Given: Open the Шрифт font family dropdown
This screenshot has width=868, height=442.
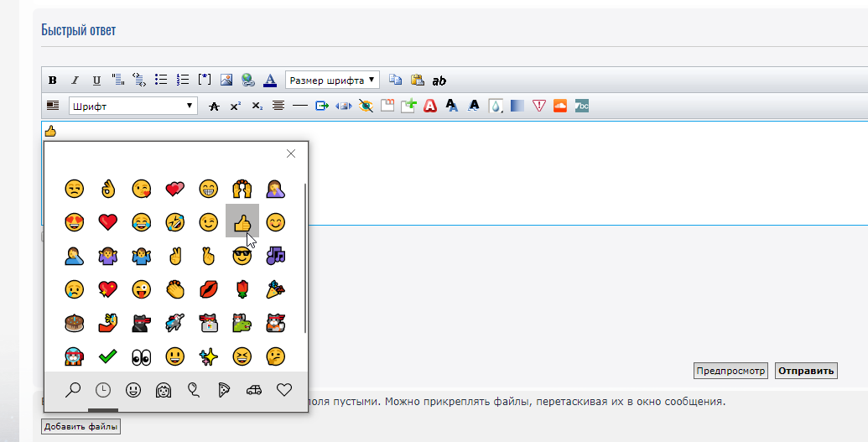Looking at the screenshot, I should pyautogui.click(x=133, y=106).
